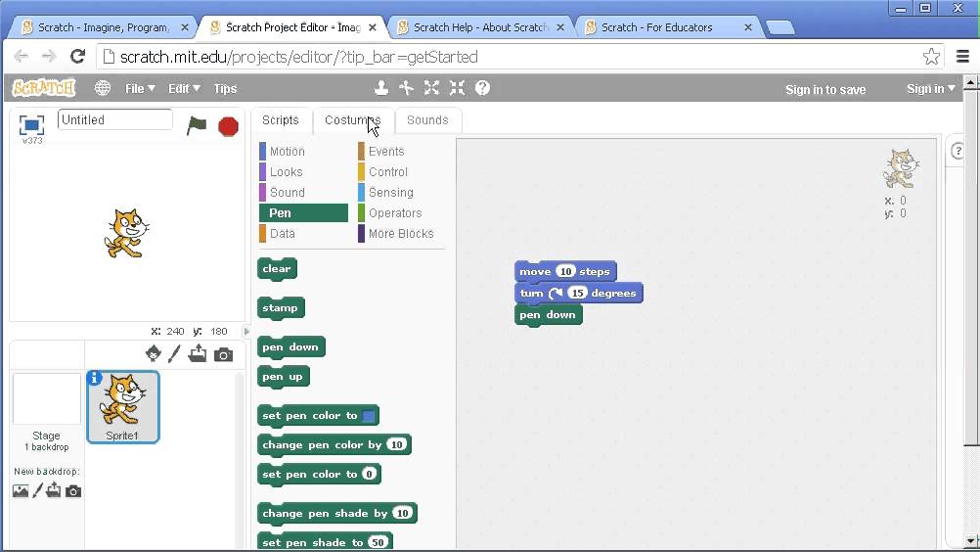The image size is (980, 552).
Task: Choose backdrop from library icon
Action: (20, 490)
